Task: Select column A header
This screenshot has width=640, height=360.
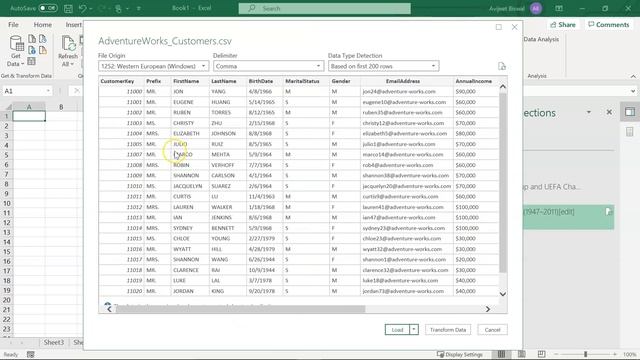Action: (x=29, y=107)
